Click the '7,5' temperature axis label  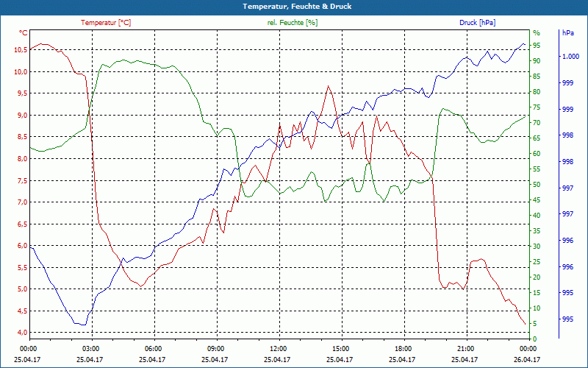click(23, 180)
